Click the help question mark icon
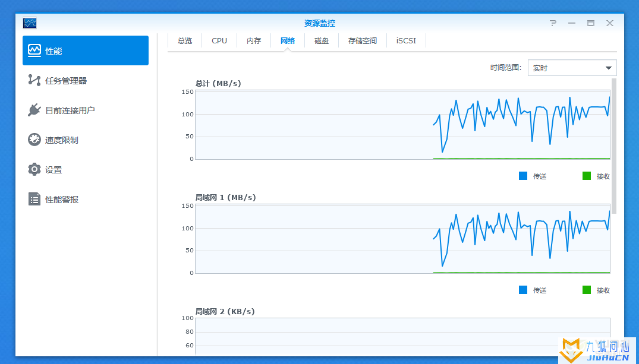The height and width of the screenshot is (364, 639). (553, 23)
